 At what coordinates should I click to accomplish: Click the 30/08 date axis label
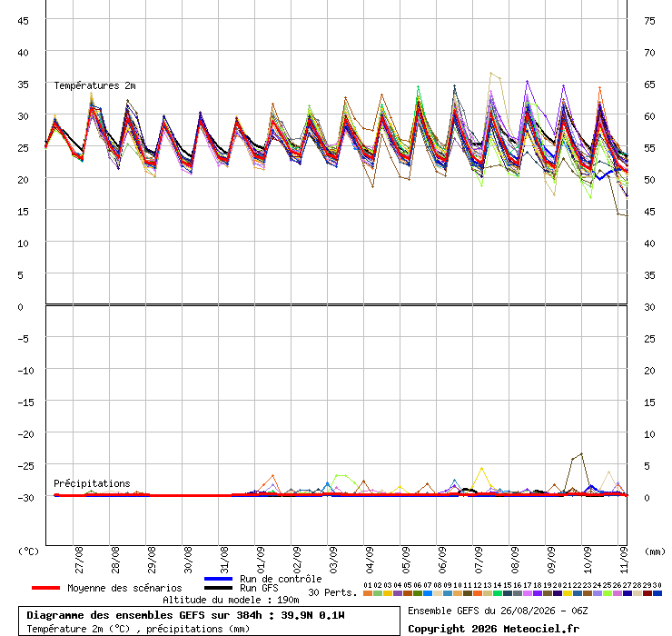[188, 560]
